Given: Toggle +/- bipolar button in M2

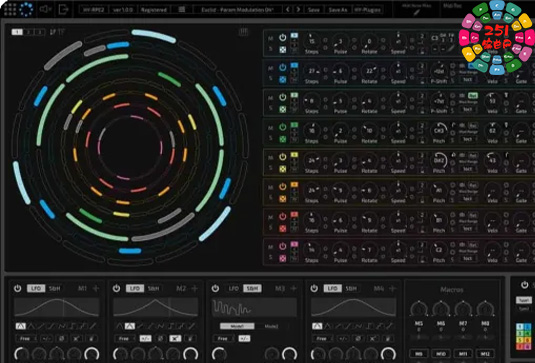Looking at the screenshot, I should (145, 339).
